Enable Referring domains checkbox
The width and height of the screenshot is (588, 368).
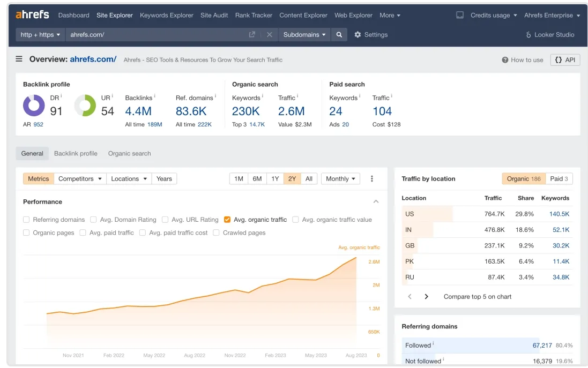26,220
